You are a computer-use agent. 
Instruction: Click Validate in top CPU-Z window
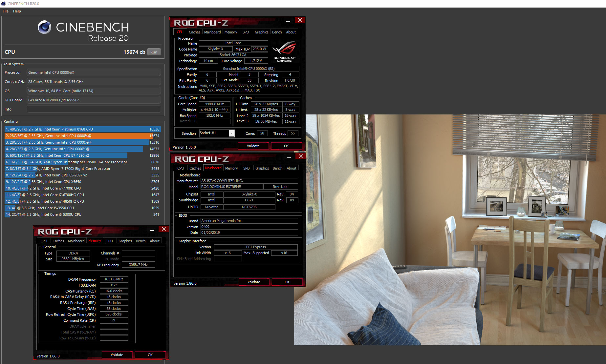pyautogui.click(x=253, y=146)
